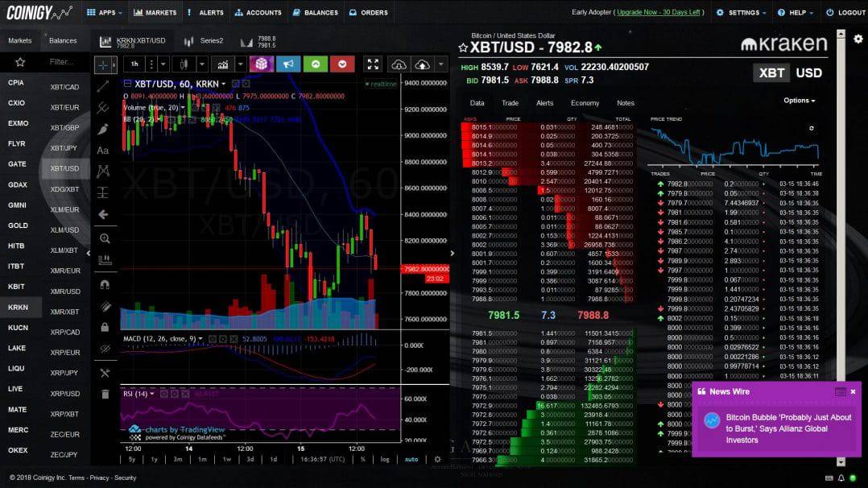Select the KUCN exchange in sidebar
Image resolution: width=868 pixels, height=488 pixels.
[x=18, y=328]
